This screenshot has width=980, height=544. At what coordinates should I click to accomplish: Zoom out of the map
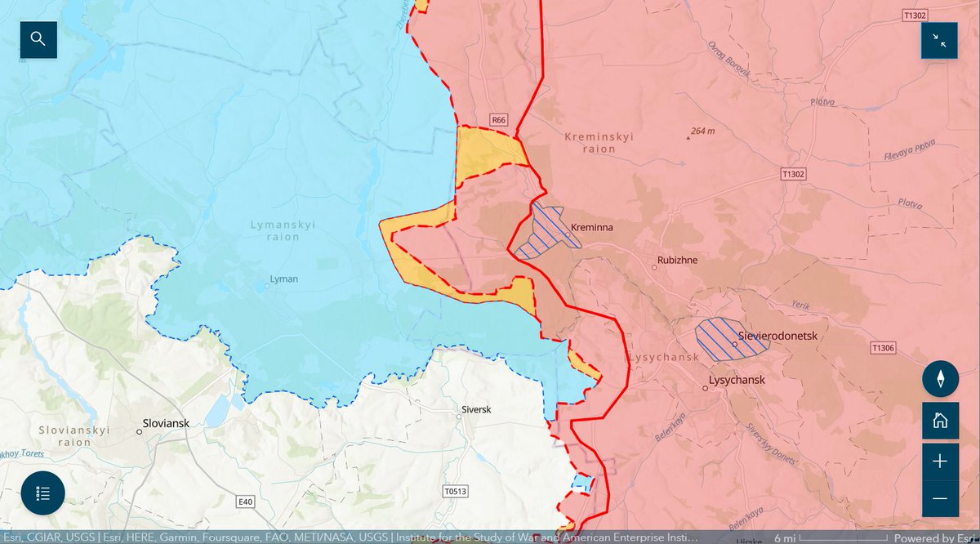click(940, 498)
